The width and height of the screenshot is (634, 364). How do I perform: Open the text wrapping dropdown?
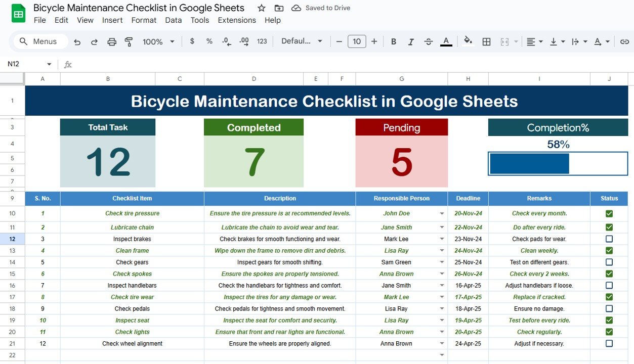click(579, 41)
